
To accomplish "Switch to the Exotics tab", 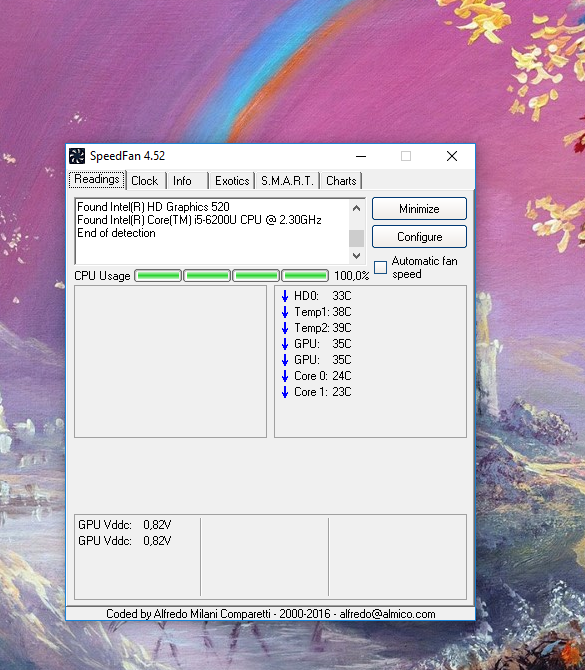I will 232,181.
